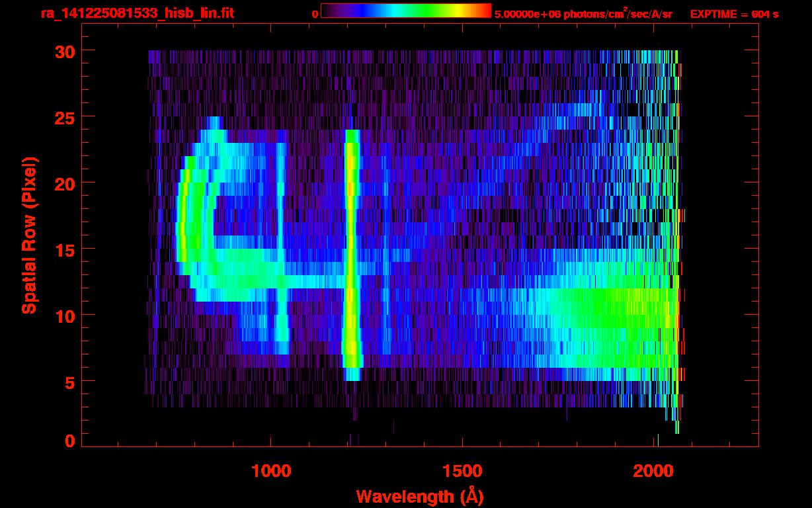Click the EXPTIME = 604 s label
812x508 pixels.
pyautogui.click(x=734, y=14)
